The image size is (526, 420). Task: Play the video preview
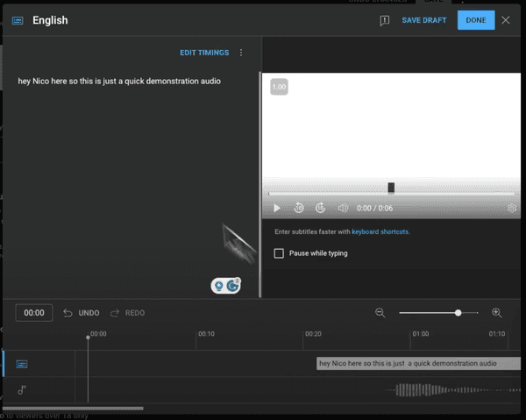(277, 208)
